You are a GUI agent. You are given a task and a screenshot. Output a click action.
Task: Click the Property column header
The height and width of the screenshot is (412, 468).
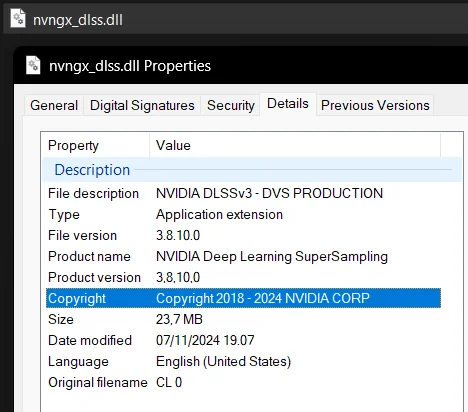coord(96,146)
